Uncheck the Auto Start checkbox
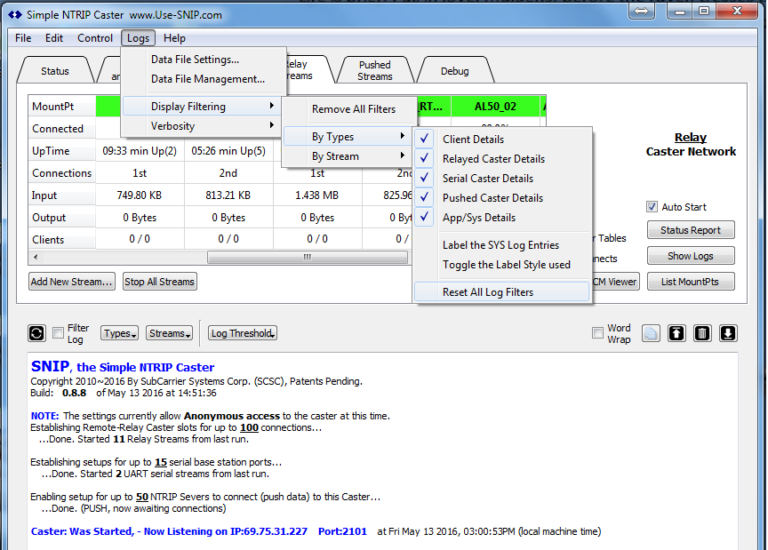This screenshot has width=768, height=550. click(652, 207)
